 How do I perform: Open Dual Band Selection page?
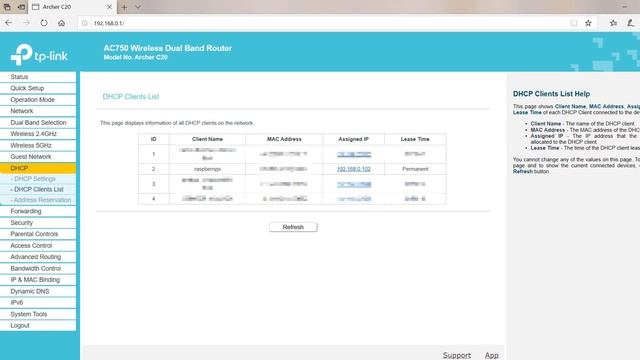point(38,122)
